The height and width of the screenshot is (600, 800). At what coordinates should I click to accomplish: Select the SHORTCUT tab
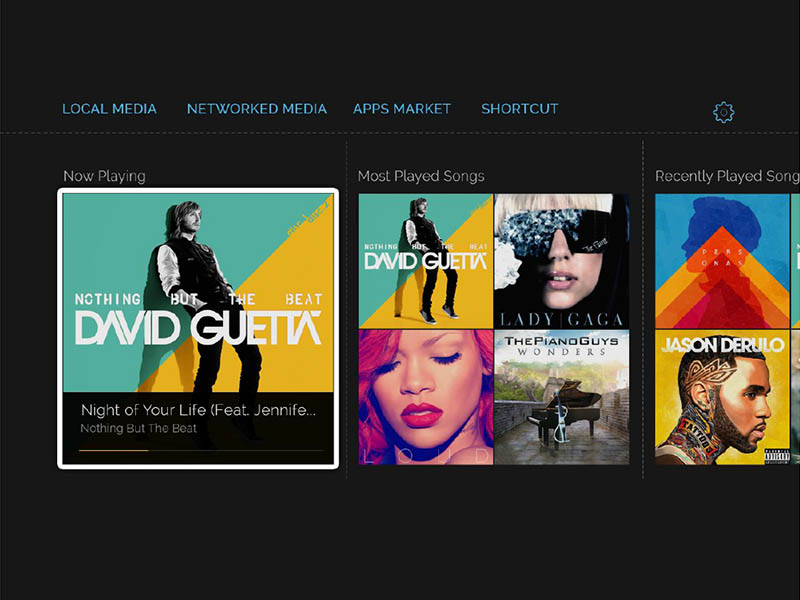click(x=520, y=109)
